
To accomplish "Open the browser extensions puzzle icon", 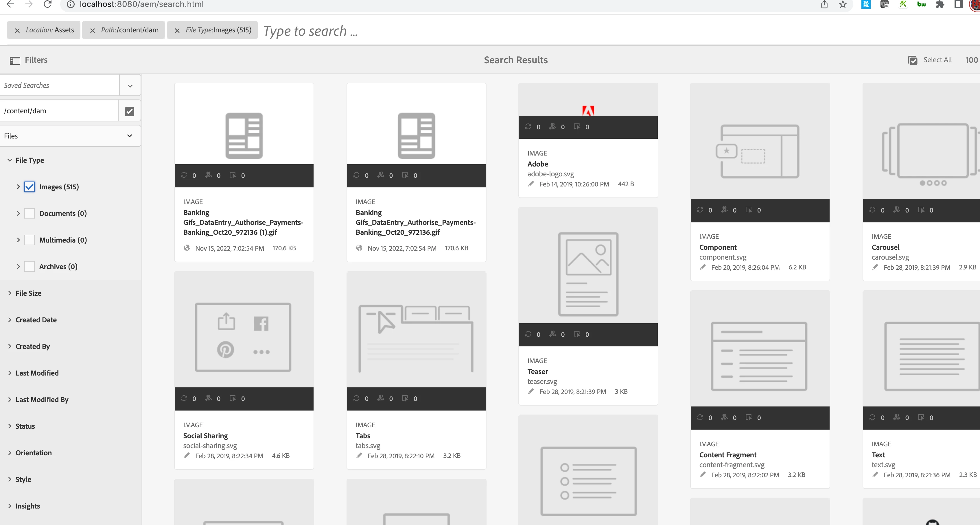I will [940, 5].
